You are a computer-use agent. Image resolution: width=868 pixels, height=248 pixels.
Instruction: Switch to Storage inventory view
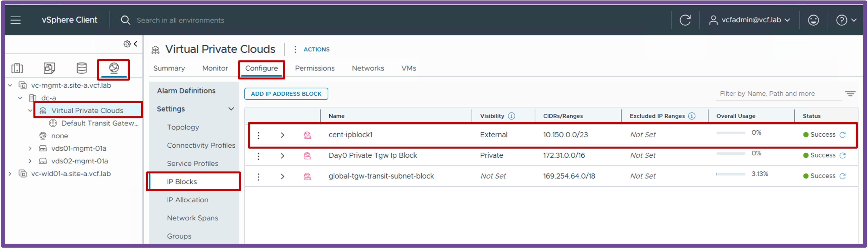[x=82, y=68]
